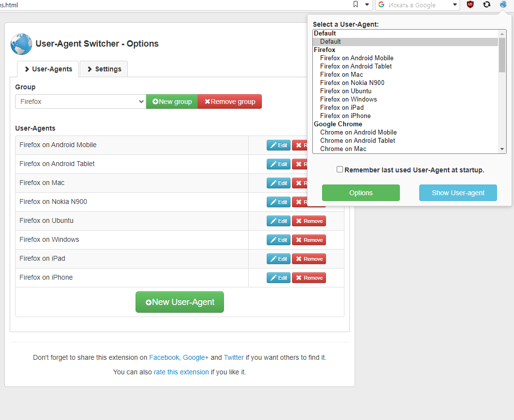The image size is (514, 420).
Task: Click popup list scrollbar down arrow
Action: coord(502,149)
